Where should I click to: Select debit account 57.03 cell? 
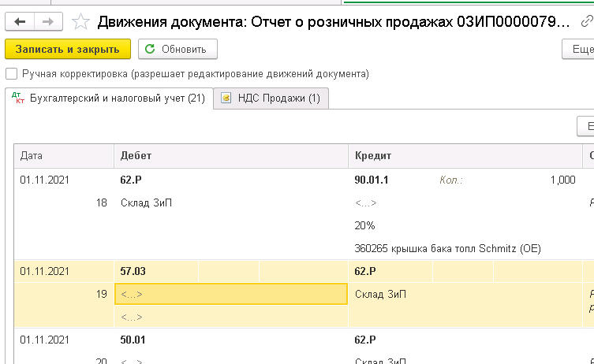pyautogui.click(x=133, y=271)
